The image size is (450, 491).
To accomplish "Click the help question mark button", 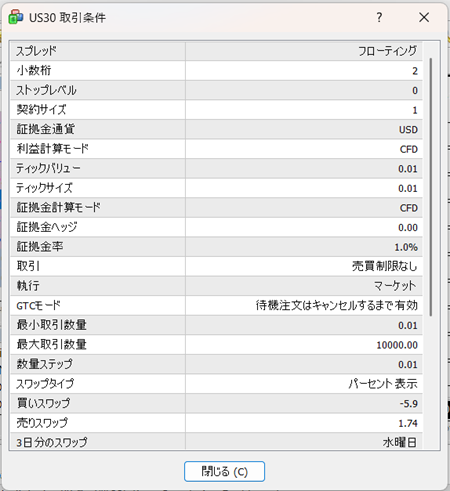I will point(379,17).
